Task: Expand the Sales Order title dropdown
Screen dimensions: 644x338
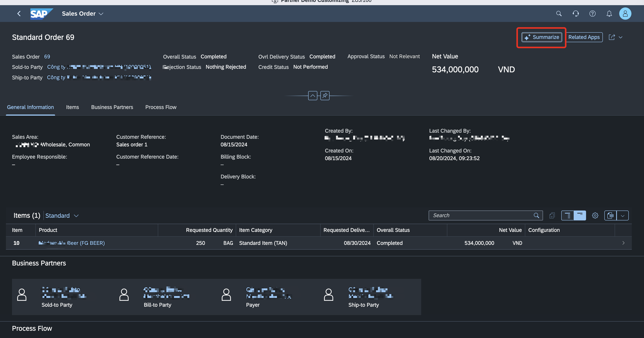Action: (101, 14)
